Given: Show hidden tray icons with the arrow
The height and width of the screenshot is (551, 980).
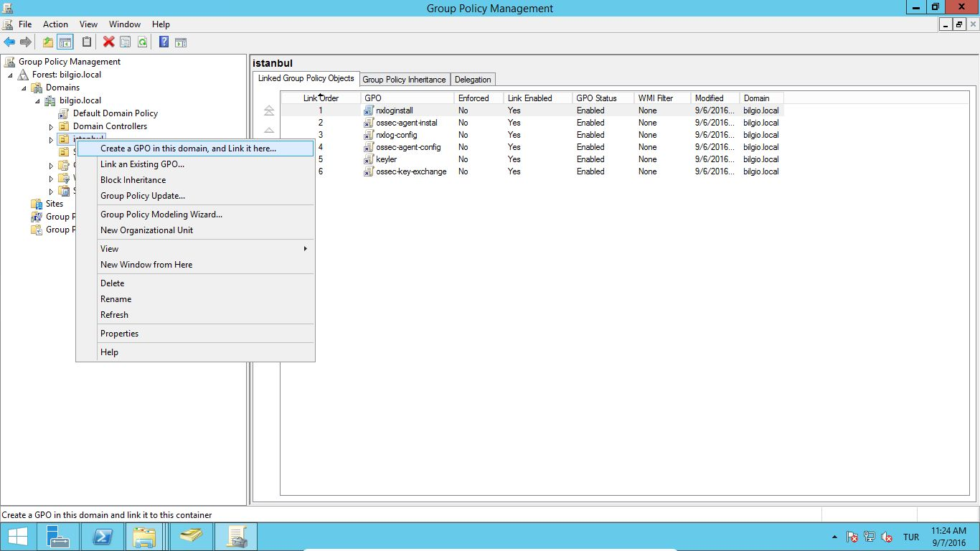Looking at the screenshot, I should pos(834,537).
